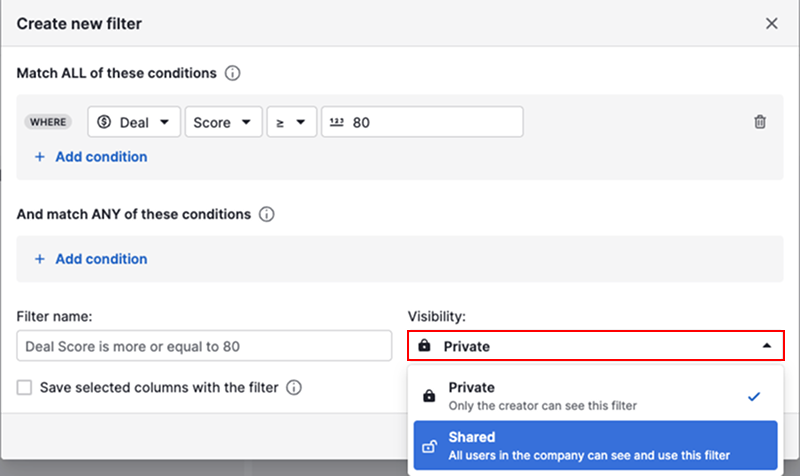The image size is (800, 476).
Task: Click info icon beside match ANY conditions
Action: point(266,214)
